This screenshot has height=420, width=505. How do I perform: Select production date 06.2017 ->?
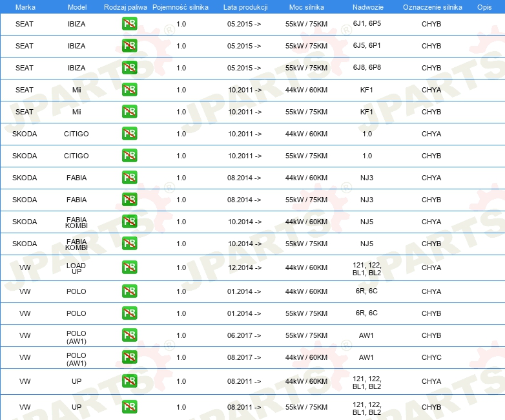tap(244, 335)
